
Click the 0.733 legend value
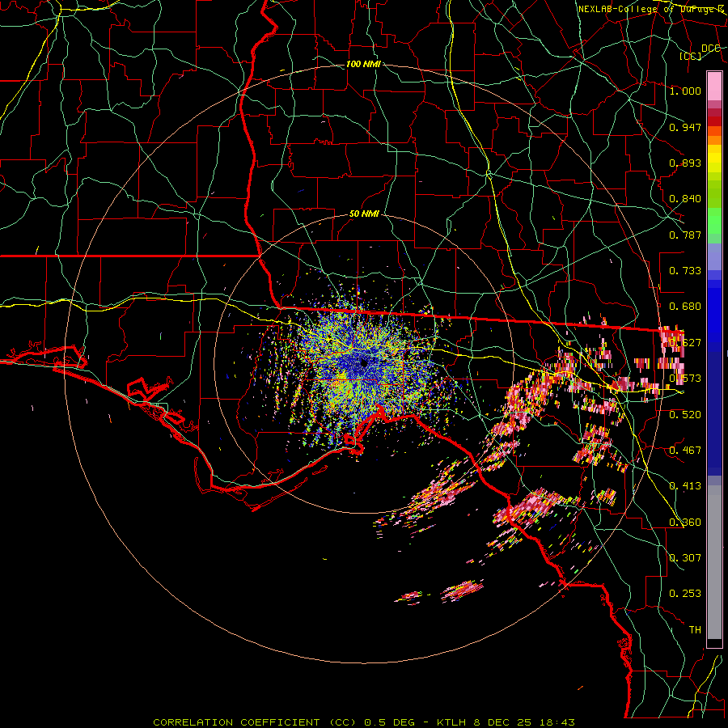[685, 271]
